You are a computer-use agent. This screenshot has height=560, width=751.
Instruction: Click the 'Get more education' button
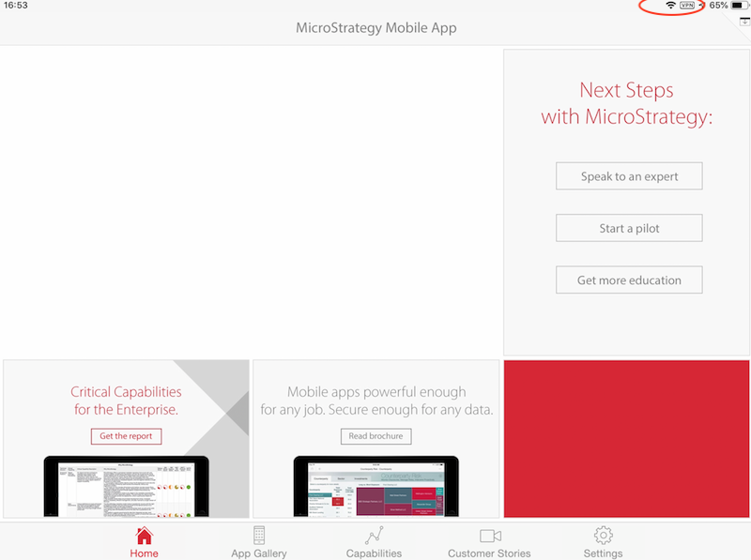pyautogui.click(x=629, y=280)
